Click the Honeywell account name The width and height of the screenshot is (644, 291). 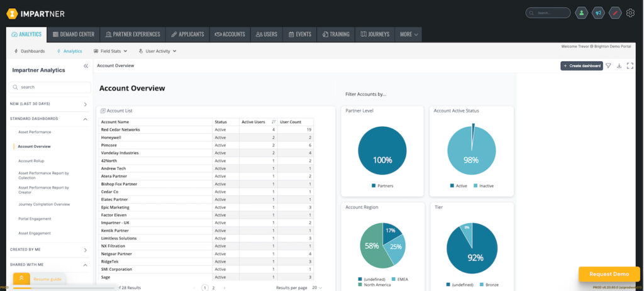[111, 138]
